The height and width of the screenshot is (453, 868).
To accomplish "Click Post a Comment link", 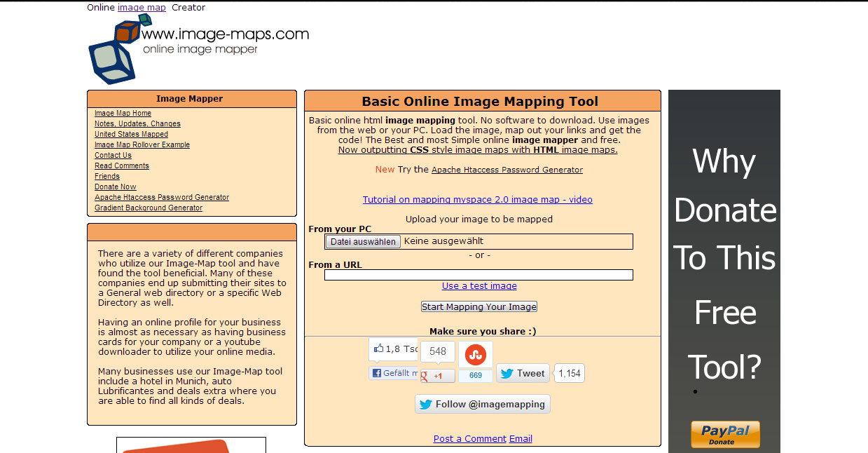I will [470, 439].
